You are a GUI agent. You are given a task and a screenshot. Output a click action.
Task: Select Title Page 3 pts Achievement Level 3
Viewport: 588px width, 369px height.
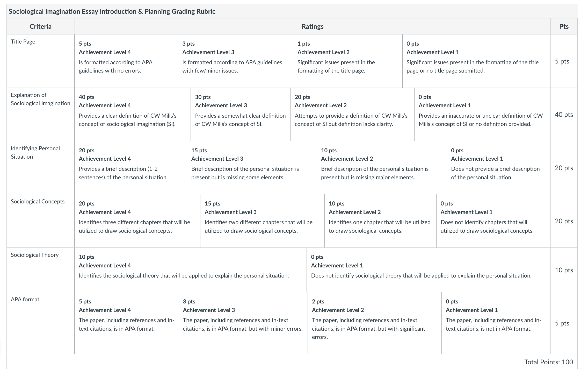click(x=236, y=61)
